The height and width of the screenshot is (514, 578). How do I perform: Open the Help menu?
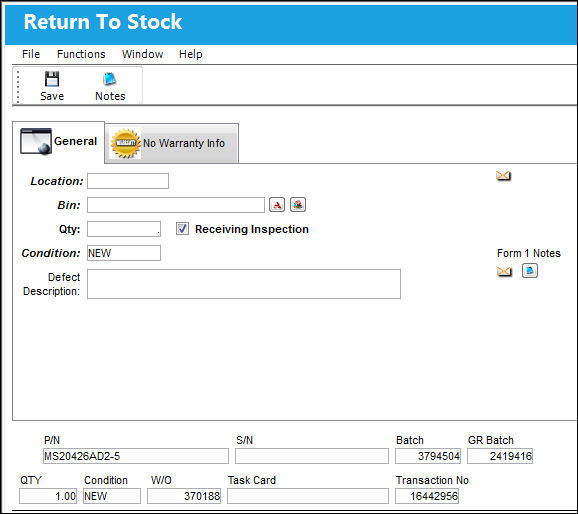[x=191, y=54]
